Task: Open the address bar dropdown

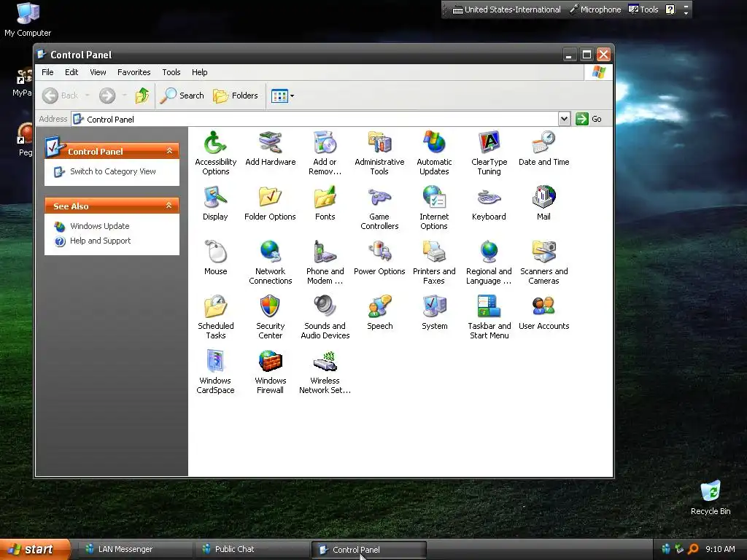Action: (564, 119)
